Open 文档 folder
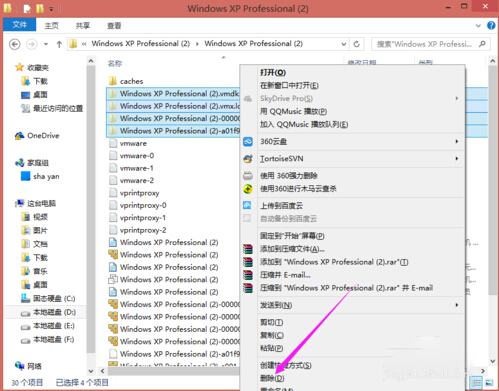 40,244
